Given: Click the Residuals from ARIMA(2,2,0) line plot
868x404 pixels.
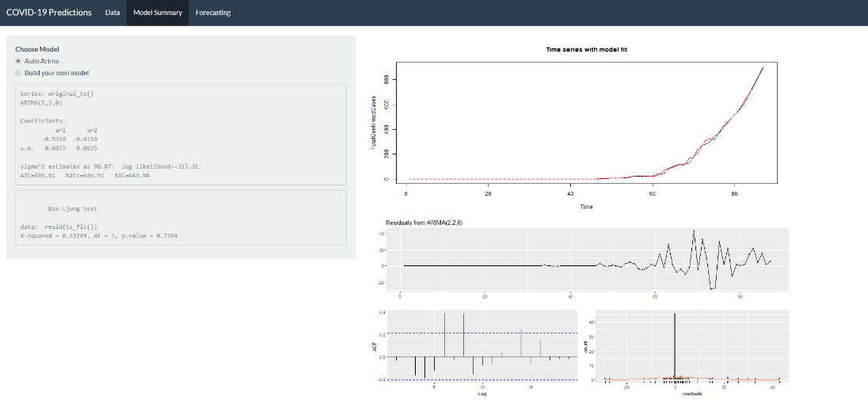Looking at the screenshot, I should pos(586,259).
